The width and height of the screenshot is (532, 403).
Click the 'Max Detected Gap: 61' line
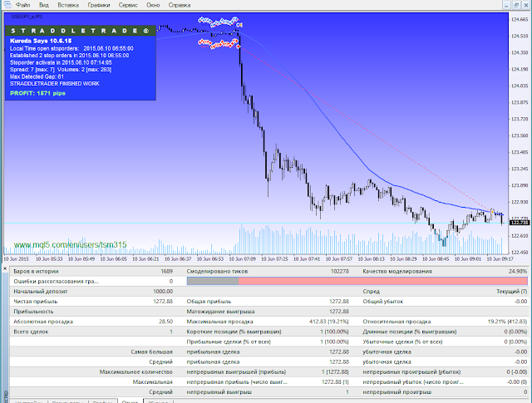[x=37, y=76]
